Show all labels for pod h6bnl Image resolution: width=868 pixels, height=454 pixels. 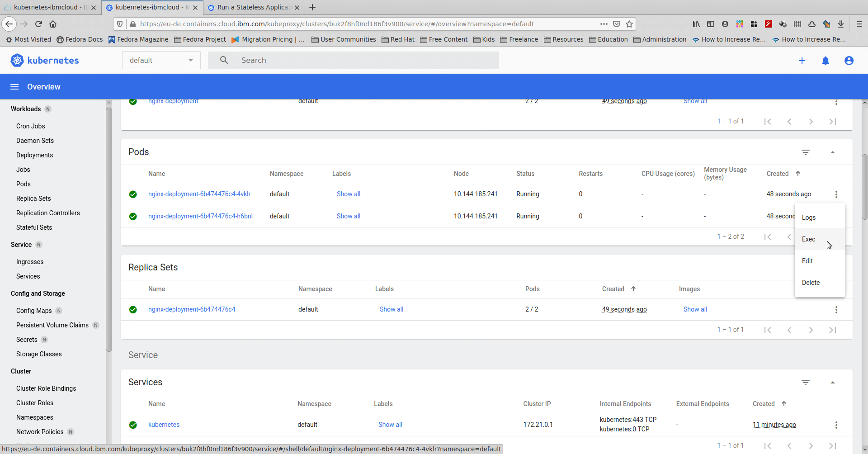click(x=349, y=216)
